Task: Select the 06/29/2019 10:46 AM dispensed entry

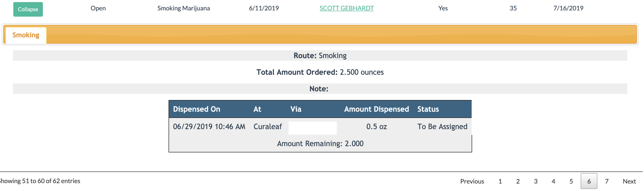Action: pos(209,126)
